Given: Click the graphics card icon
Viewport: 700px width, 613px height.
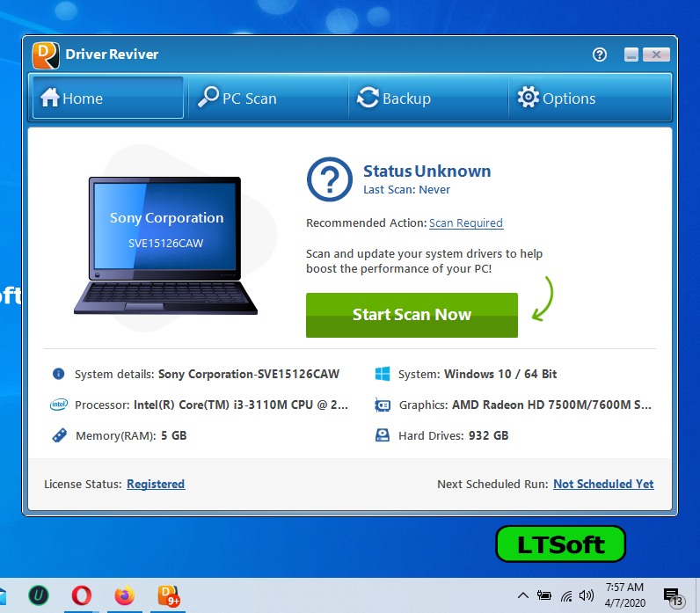Looking at the screenshot, I should coord(383,405).
